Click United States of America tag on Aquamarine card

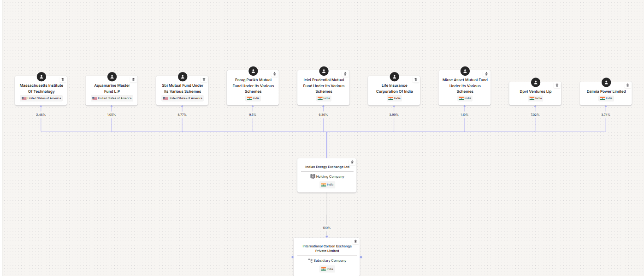(x=112, y=98)
